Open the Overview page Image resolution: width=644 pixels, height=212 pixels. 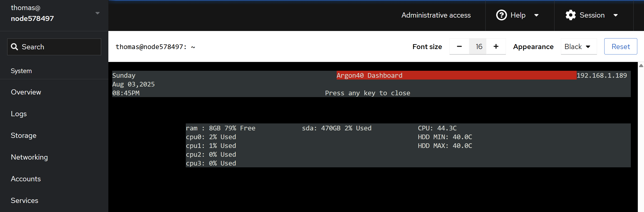coord(26,92)
